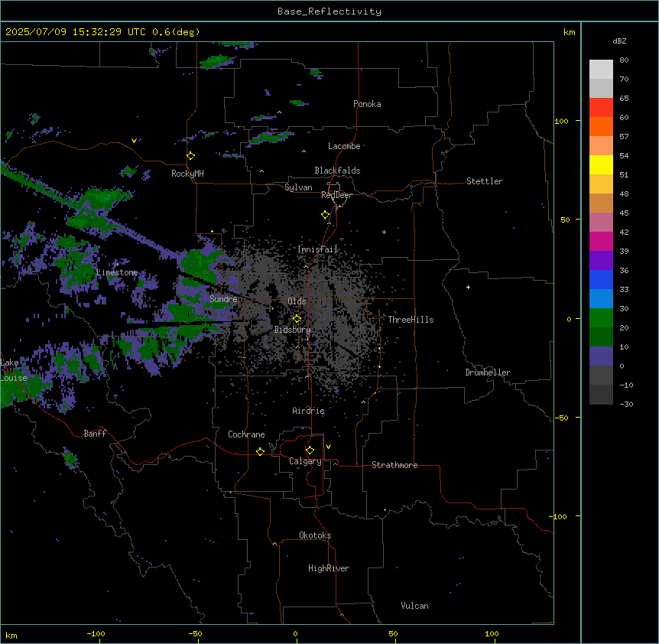Click the white plus marker north of Drumheller
Image resolution: width=659 pixels, height=644 pixels.
(x=468, y=287)
